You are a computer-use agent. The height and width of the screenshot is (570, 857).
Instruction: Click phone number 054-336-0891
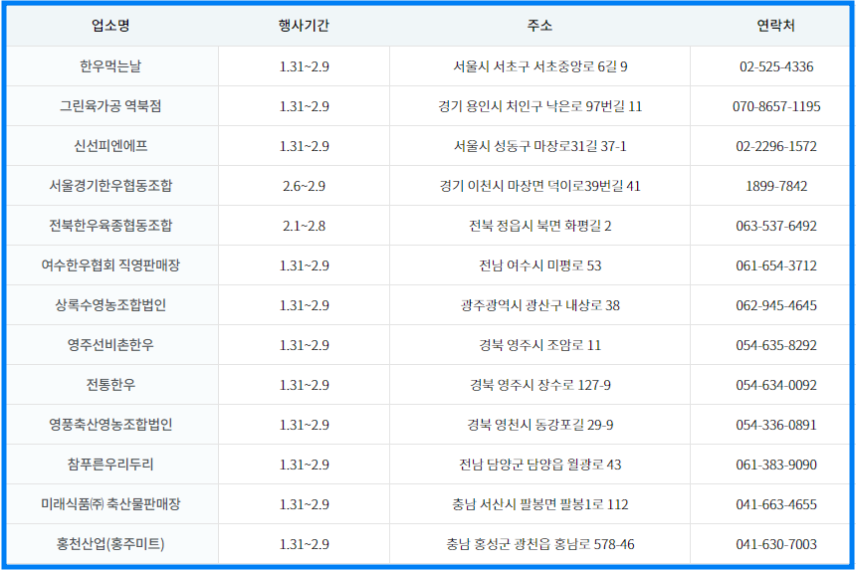click(x=776, y=425)
